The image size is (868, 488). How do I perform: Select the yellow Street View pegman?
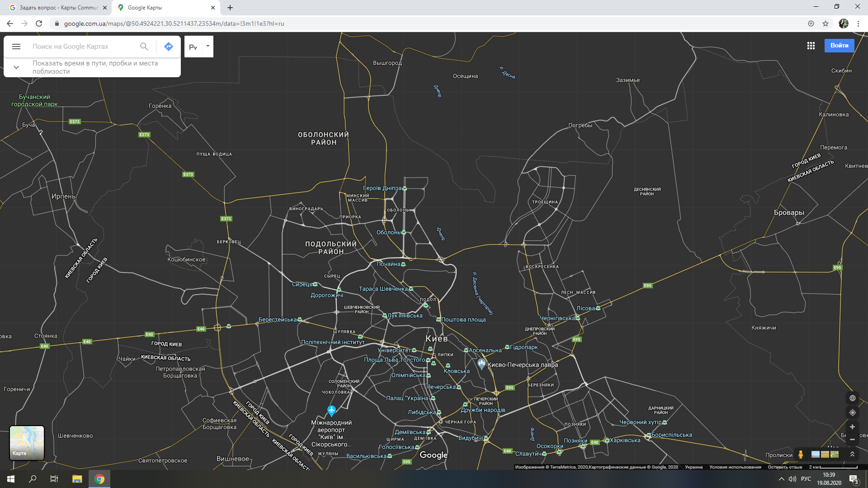tap(801, 454)
